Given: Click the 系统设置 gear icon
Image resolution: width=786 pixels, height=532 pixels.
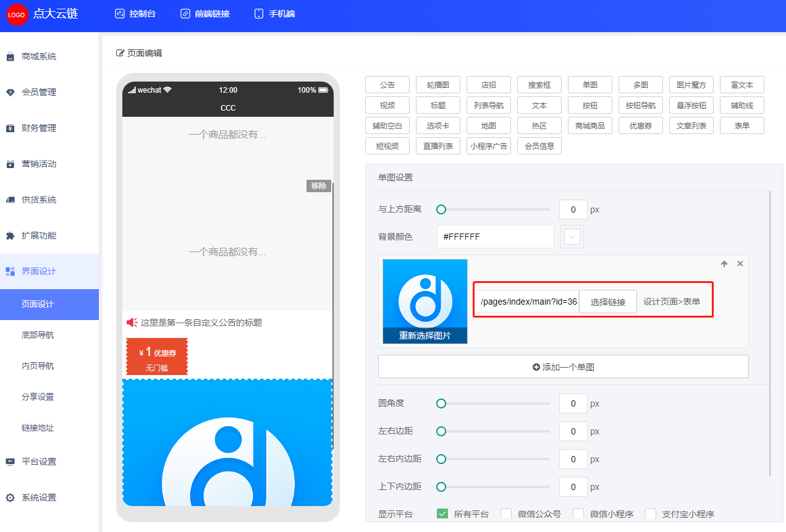Looking at the screenshot, I should click(x=10, y=497).
